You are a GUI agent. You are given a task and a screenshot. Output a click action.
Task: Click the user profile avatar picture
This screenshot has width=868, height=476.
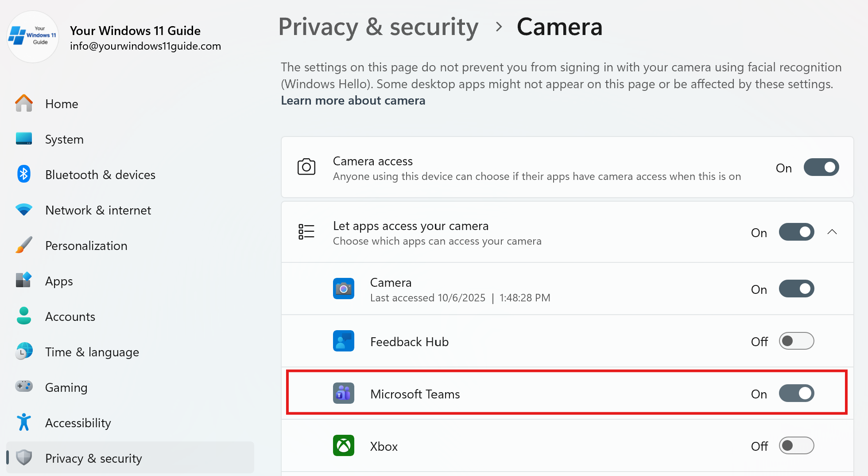33,37
